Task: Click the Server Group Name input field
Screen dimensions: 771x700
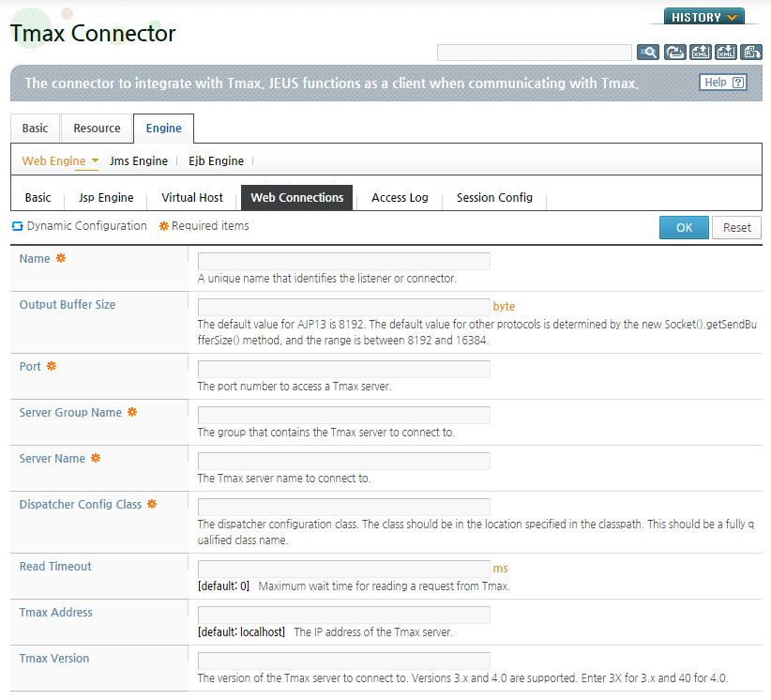Action: pyautogui.click(x=343, y=415)
